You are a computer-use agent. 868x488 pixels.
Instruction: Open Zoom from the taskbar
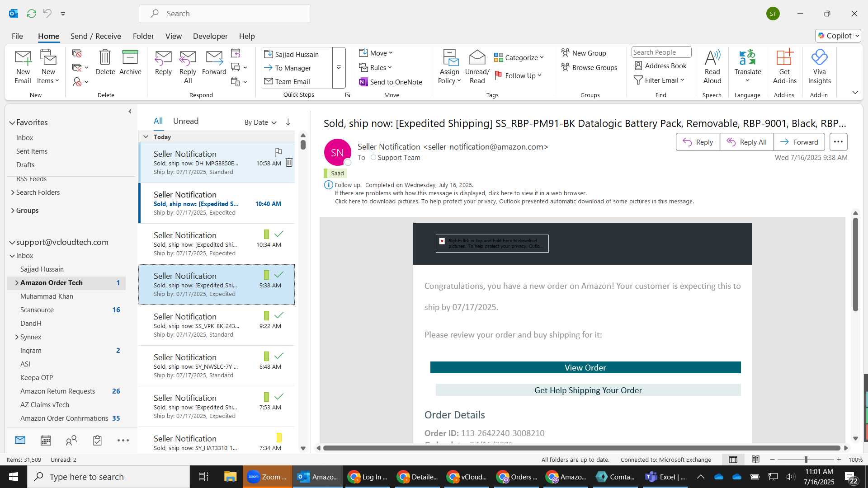click(x=268, y=477)
